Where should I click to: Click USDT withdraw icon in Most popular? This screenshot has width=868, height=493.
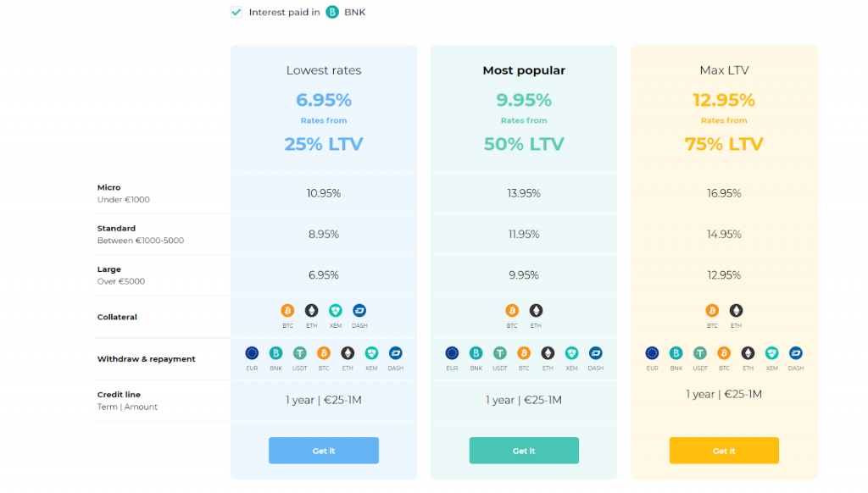click(x=500, y=353)
